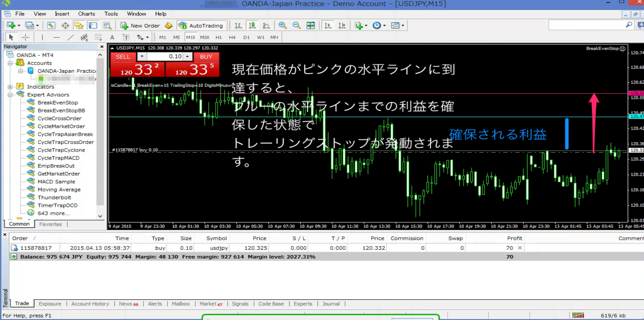Click the top-right search box
Screen dimensions: 644x320
point(591,25)
